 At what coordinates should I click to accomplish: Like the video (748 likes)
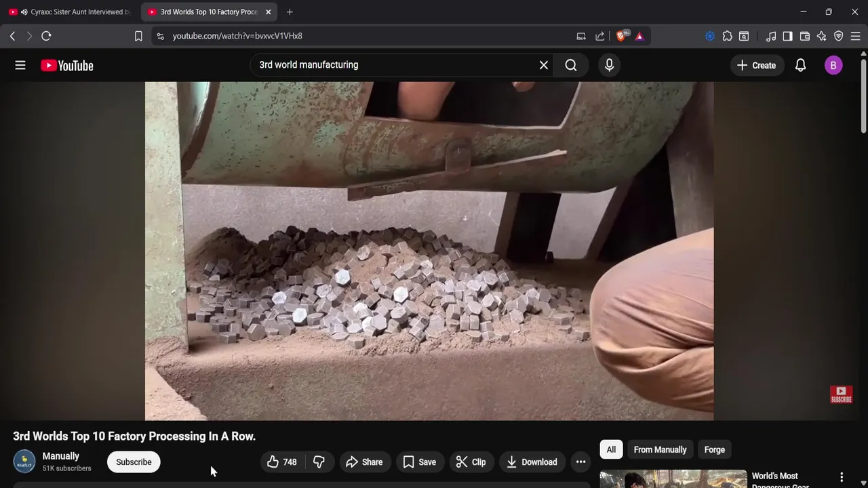pyautogui.click(x=282, y=462)
